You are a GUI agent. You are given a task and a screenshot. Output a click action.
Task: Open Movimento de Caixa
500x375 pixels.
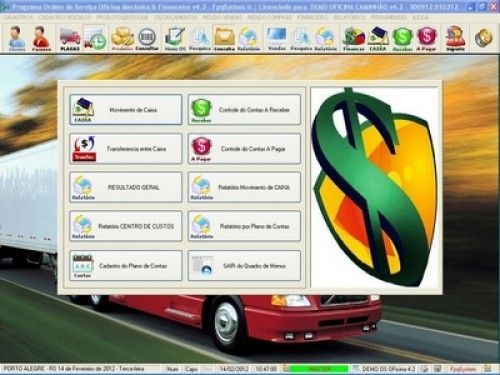[126, 110]
